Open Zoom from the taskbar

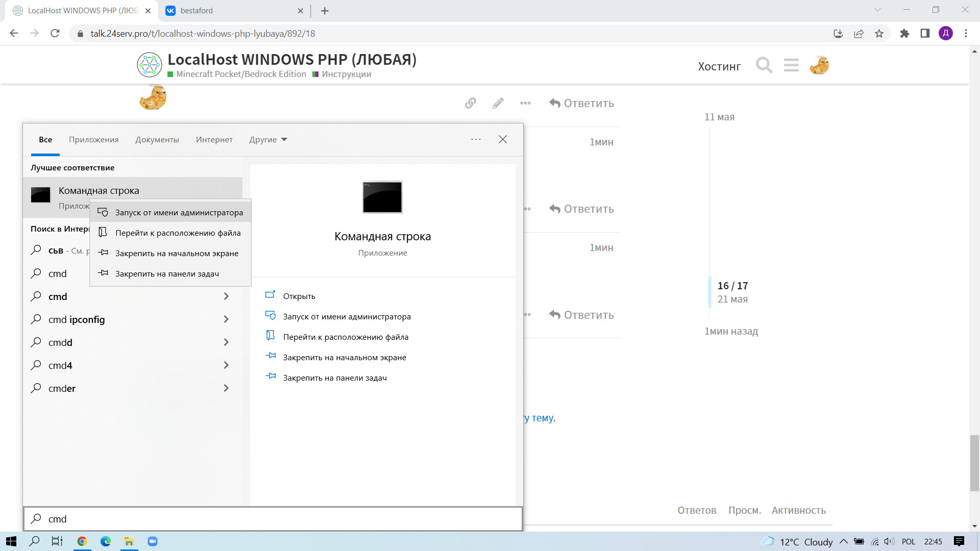tap(152, 541)
